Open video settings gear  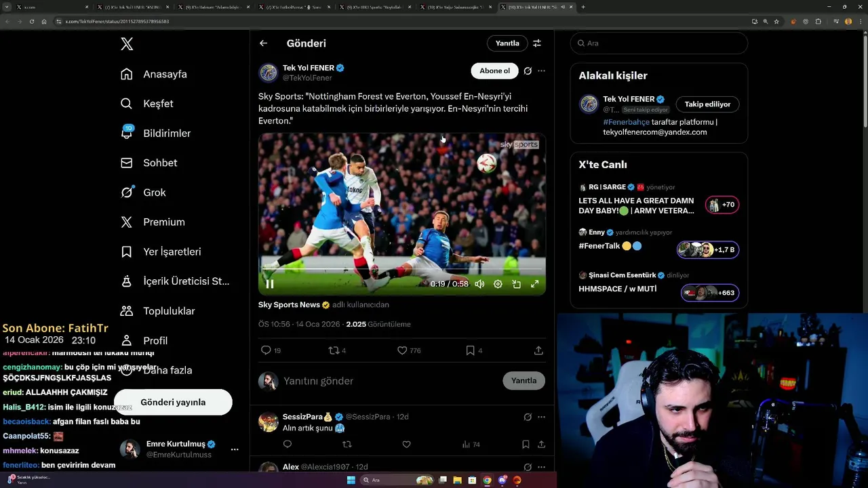498,284
